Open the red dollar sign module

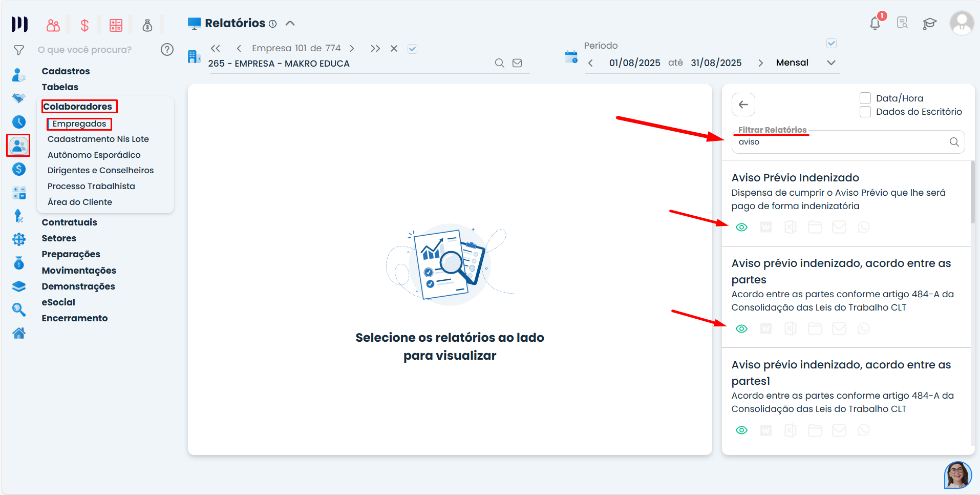point(85,25)
